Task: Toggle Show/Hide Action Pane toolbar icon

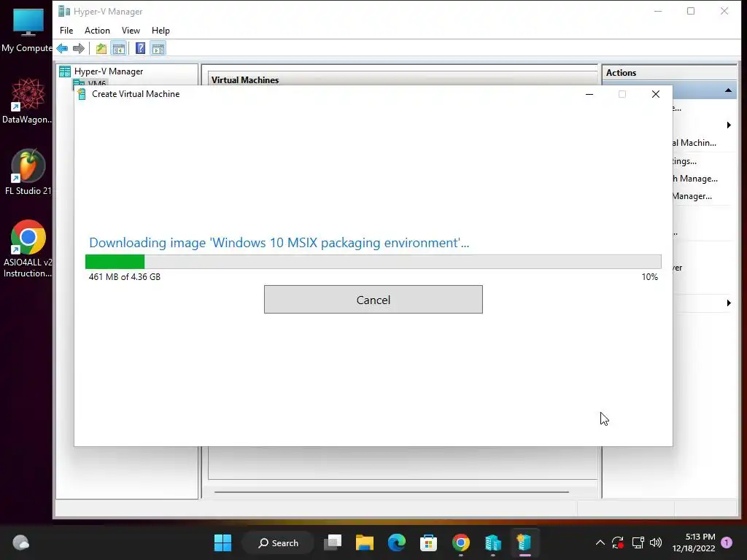Action: (x=158, y=49)
